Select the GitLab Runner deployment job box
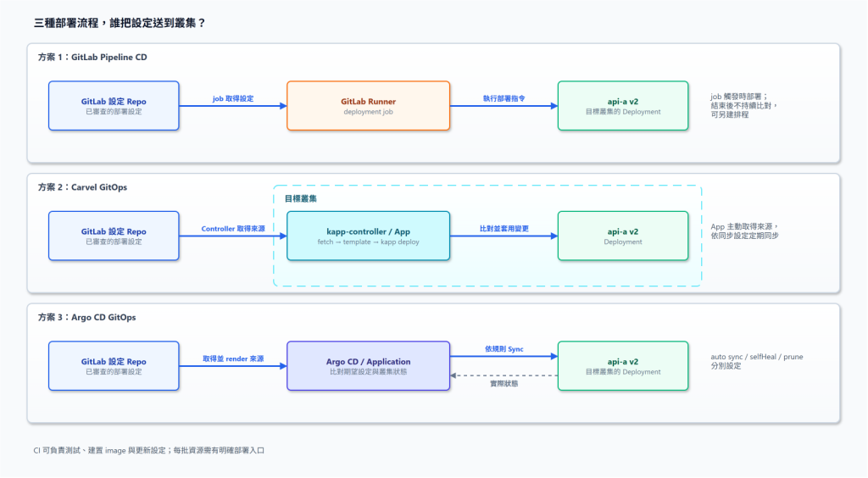 (x=368, y=106)
